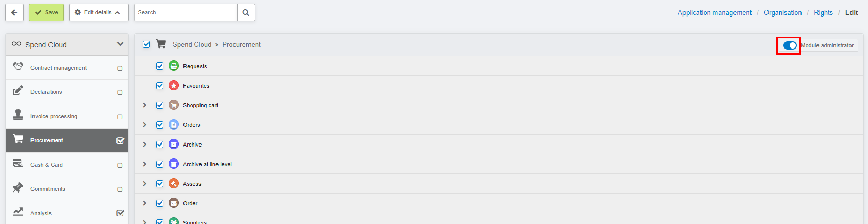Click the blue Orders document icon
The image size is (868, 224).
174,125
